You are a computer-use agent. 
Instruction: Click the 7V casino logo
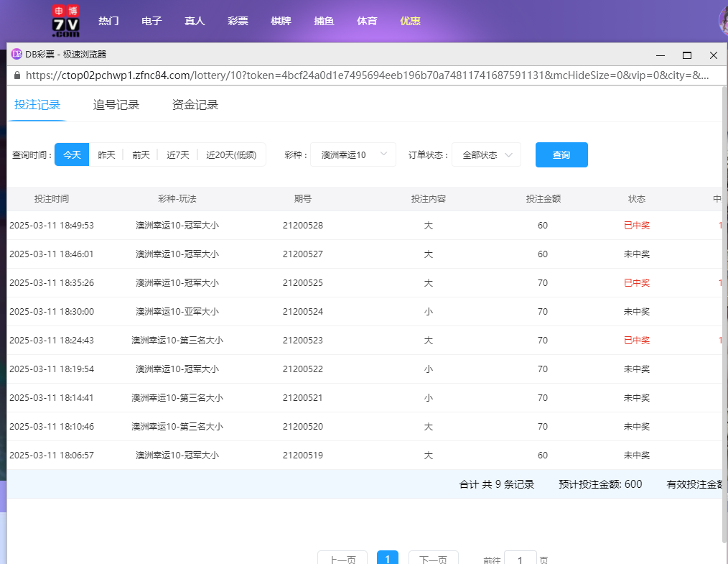click(x=65, y=20)
